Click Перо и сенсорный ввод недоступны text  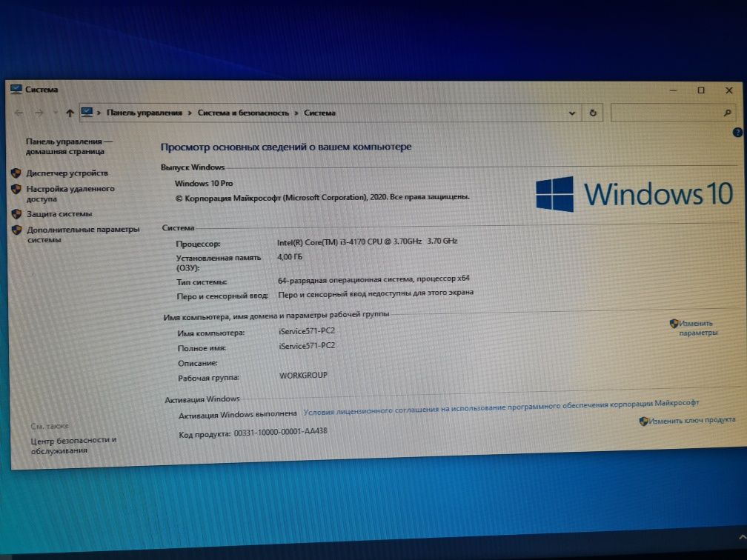point(376,293)
